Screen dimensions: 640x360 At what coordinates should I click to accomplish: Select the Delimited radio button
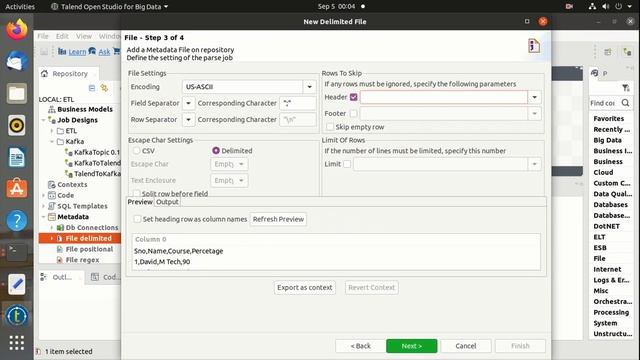click(x=216, y=151)
